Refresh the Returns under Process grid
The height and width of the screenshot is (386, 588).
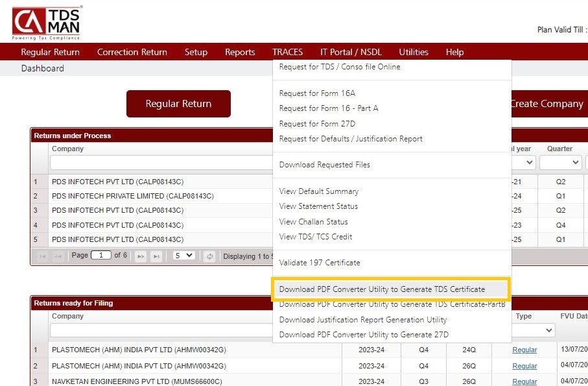tap(209, 256)
